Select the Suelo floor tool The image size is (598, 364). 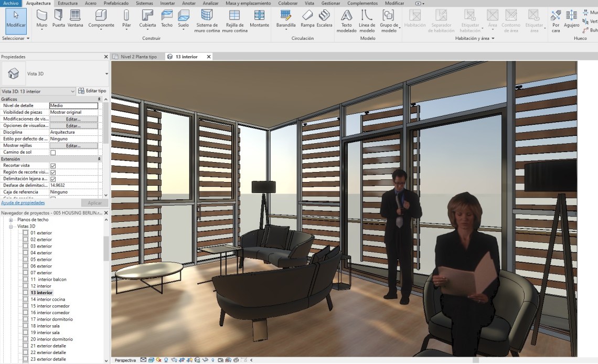pos(183,18)
